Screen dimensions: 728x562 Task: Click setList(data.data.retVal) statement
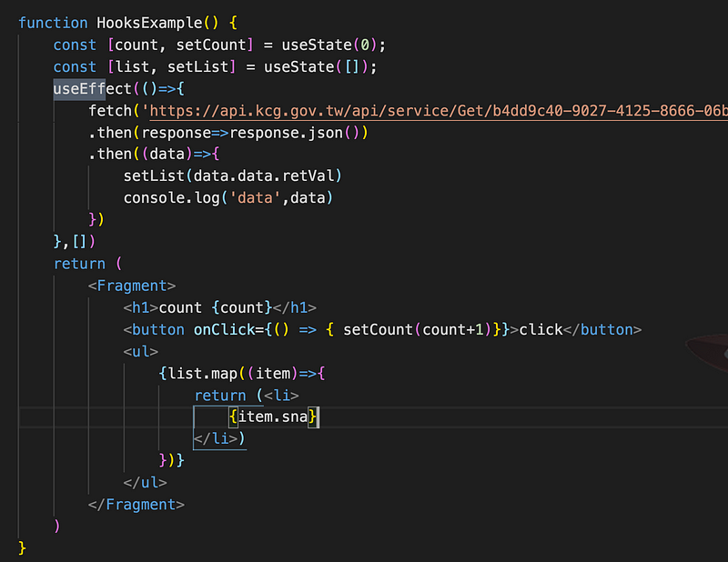click(232, 176)
